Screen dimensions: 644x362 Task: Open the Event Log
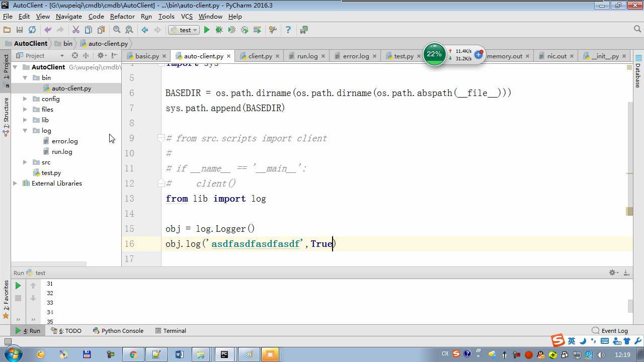coord(610,331)
